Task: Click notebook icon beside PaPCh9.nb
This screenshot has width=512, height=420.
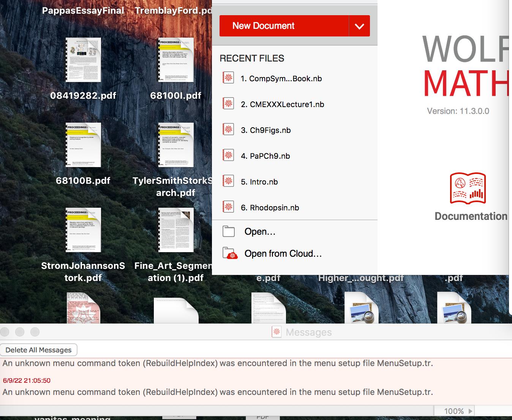Action: click(228, 155)
